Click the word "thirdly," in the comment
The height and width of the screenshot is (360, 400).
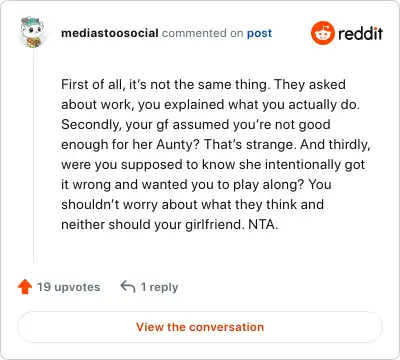pos(349,145)
